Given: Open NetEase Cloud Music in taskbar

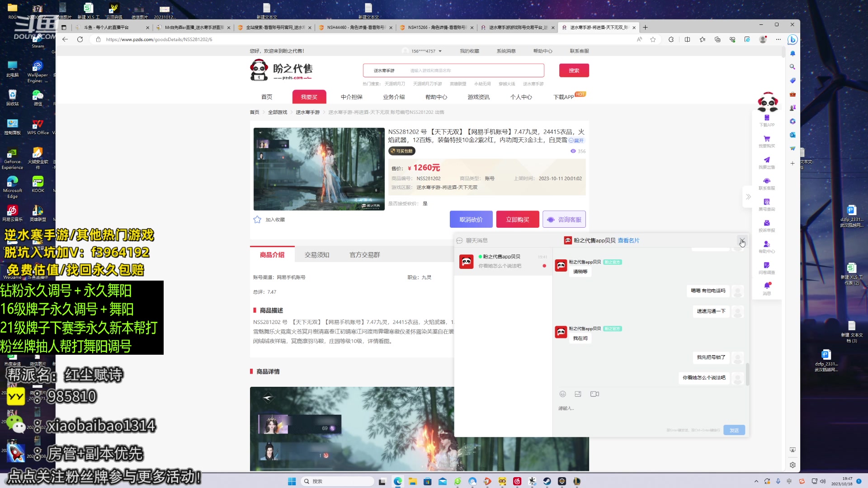Looking at the screenshot, I should coord(517,481).
